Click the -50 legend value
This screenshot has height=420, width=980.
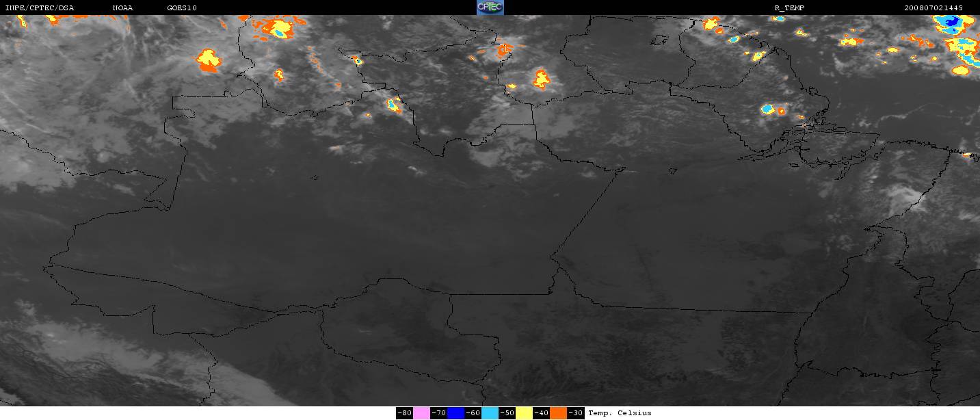coord(507,413)
